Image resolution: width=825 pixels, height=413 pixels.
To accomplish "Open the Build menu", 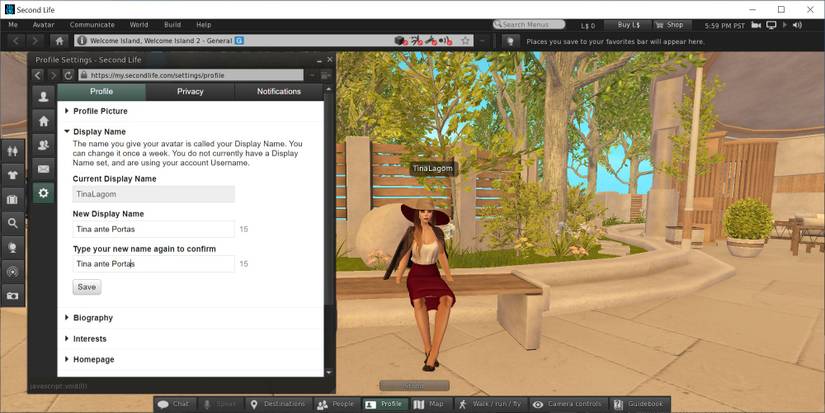I will [173, 25].
